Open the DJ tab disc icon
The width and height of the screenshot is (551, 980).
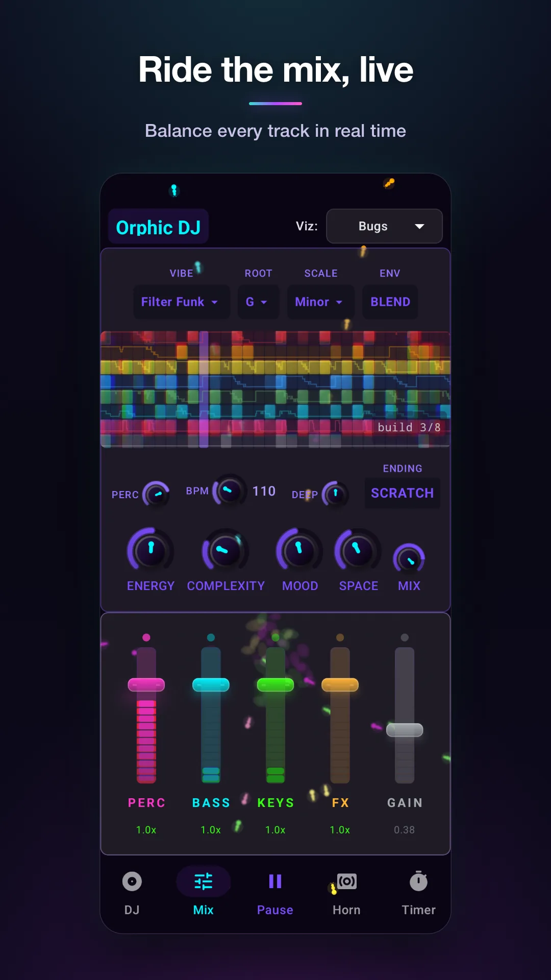pyautogui.click(x=132, y=881)
